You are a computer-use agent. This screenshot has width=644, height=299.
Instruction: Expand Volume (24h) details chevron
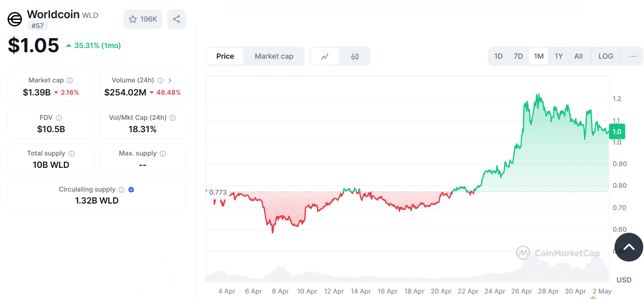170,80
